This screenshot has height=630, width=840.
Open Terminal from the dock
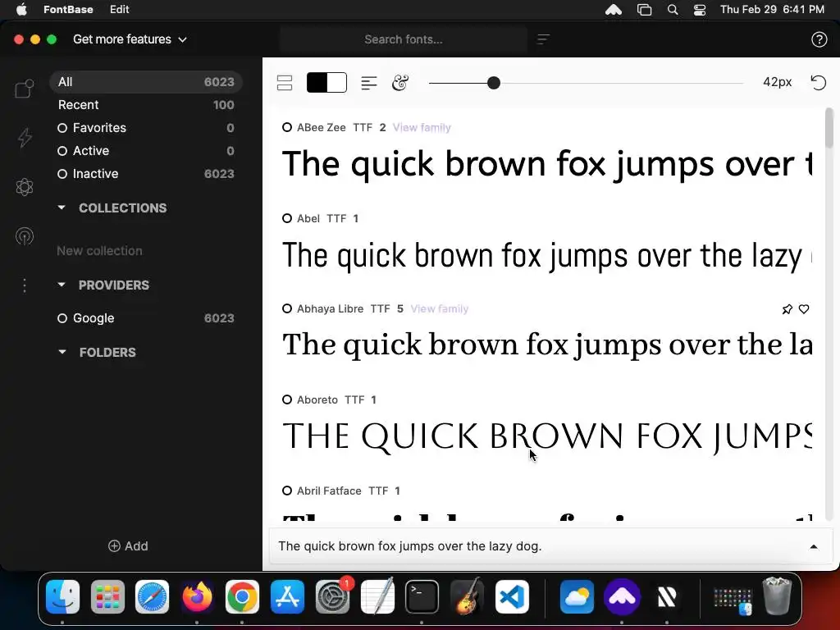pyautogui.click(x=422, y=596)
